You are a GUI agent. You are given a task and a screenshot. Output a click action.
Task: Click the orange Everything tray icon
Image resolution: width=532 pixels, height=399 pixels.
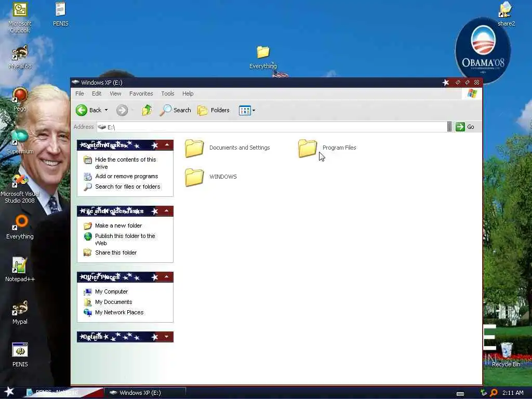point(494,393)
